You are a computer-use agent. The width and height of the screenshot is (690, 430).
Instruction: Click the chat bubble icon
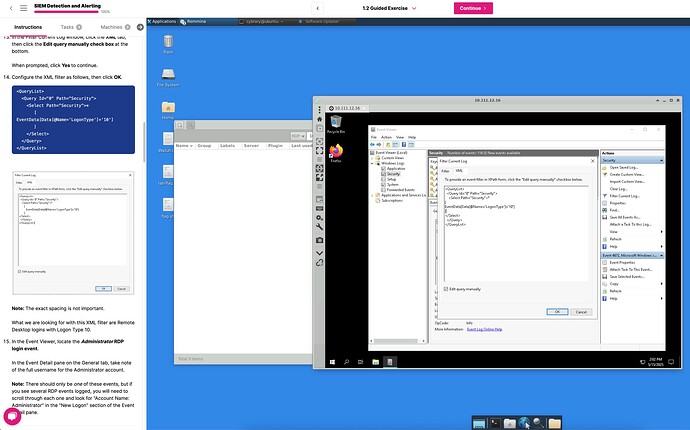(13, 416)
